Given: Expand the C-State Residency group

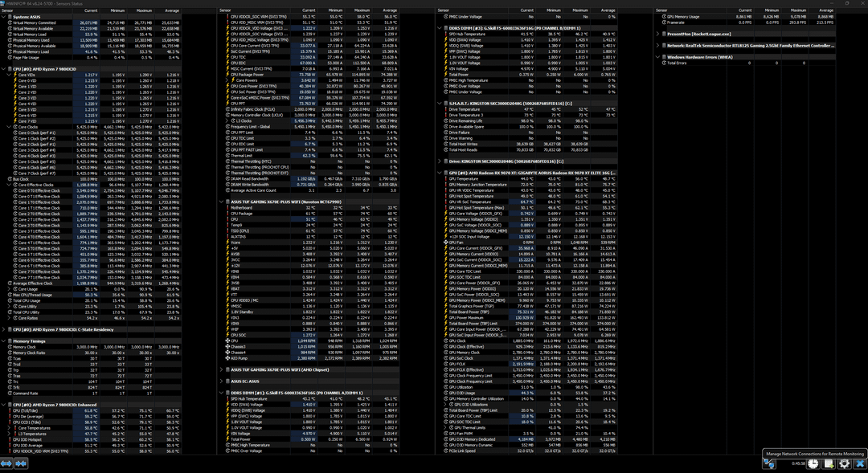Looking at the screenshot, I should [x=4, y=329].
